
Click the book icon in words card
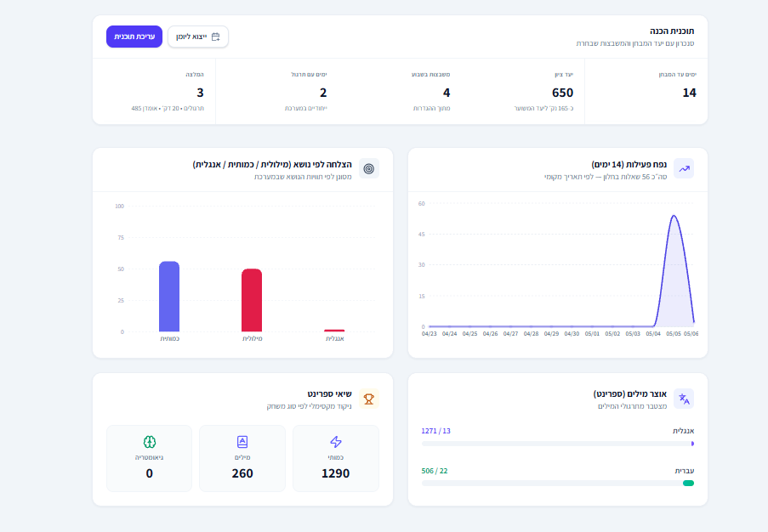[x=242, y=442]
